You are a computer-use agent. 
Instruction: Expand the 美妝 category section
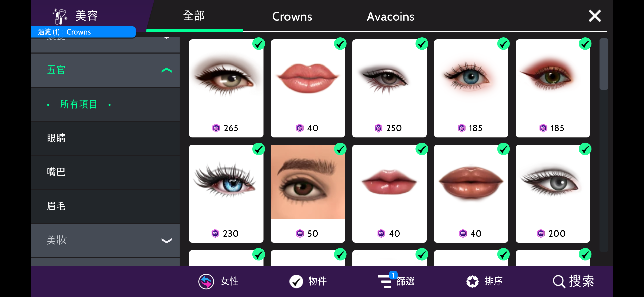pos(105,240)
